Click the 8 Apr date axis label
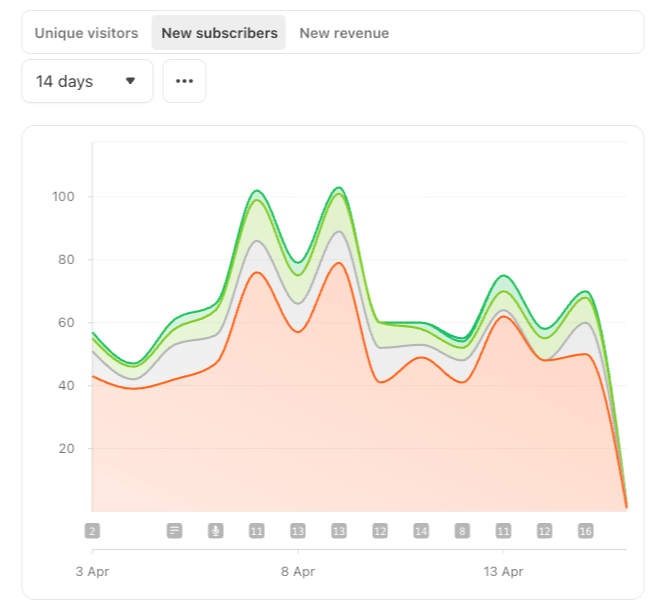Image resolution: width=670 pixels, height=610 pixels. (x=298, y=573)
